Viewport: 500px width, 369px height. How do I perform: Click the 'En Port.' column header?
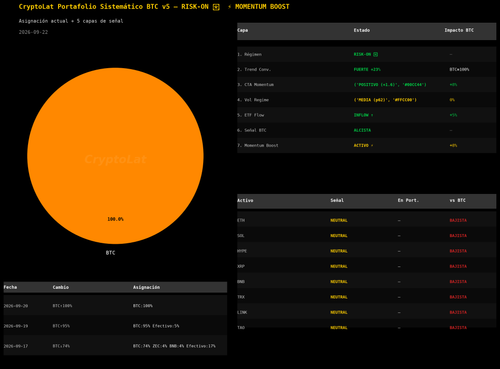[408, 200]
